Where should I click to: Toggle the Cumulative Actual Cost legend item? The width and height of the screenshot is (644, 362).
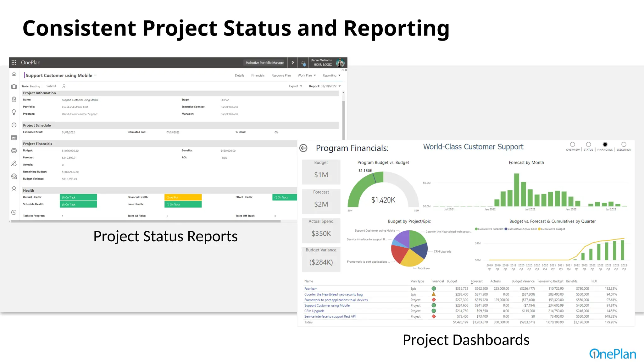click(520, 229)
